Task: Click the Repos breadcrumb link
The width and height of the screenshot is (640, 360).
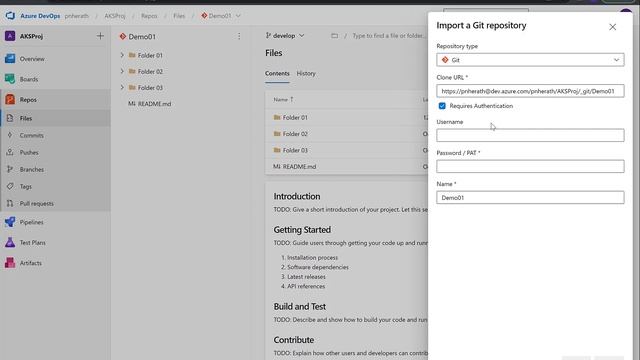Action: (149, 16)
